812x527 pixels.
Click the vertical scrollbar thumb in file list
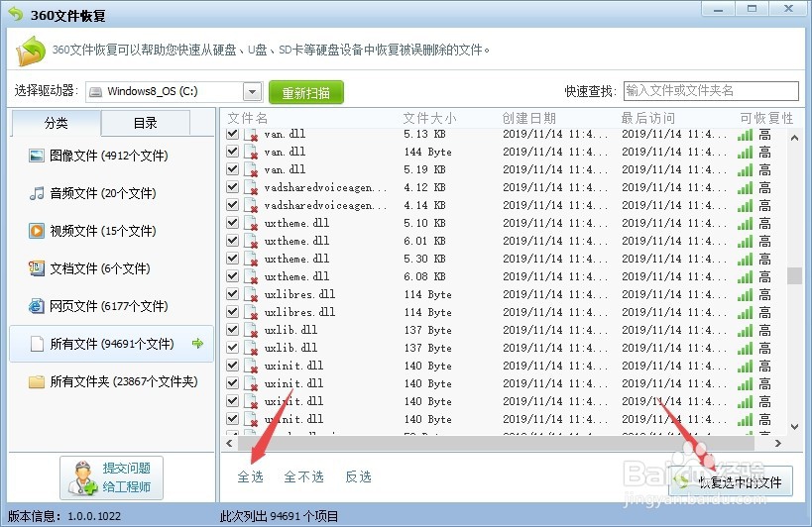[x=794, y=275]
